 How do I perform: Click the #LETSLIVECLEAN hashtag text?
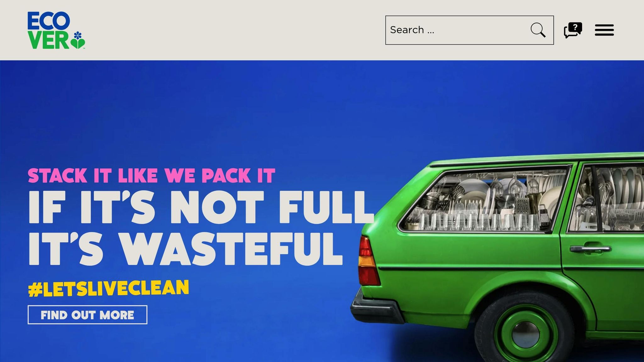tap(108, 288)
